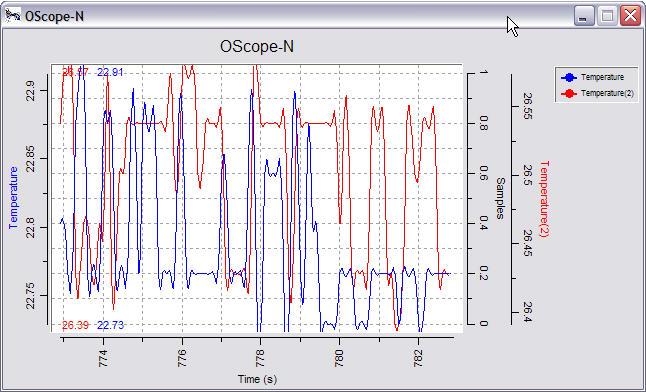The height and width of the screenshot is (392, 646).
Task: Click the OScope-N app icon in title bar
Action: pos(13,16)
